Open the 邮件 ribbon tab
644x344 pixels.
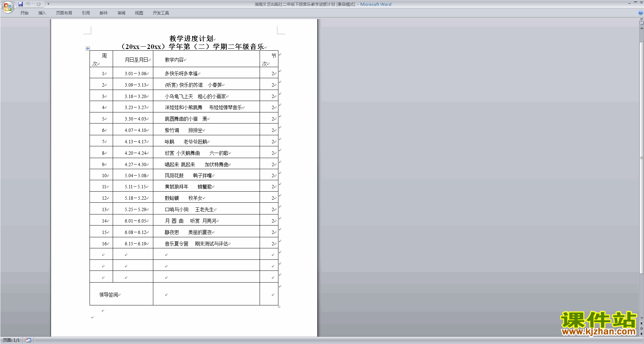(x=104, y=13)
